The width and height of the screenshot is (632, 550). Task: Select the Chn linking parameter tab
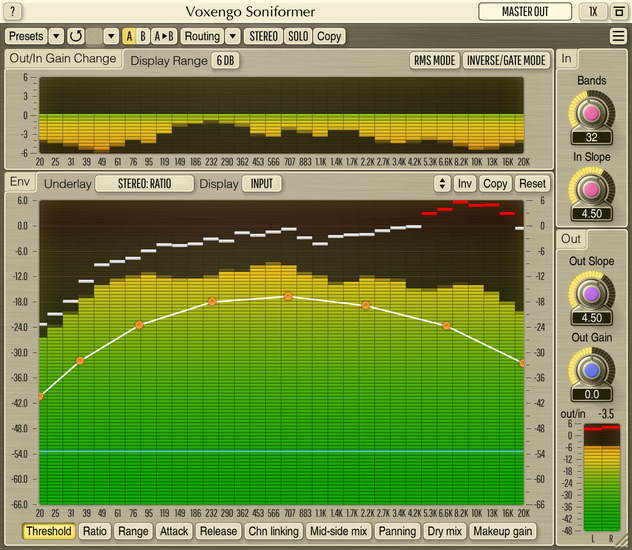pos(273,531)
